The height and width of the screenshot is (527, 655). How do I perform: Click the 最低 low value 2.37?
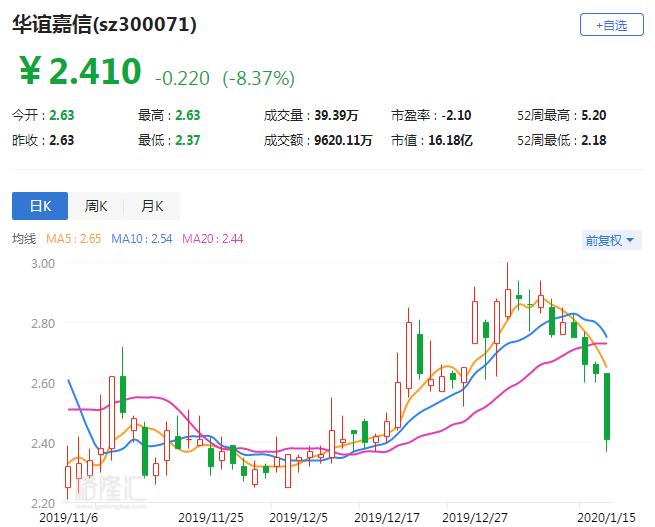tap(188, 140)
